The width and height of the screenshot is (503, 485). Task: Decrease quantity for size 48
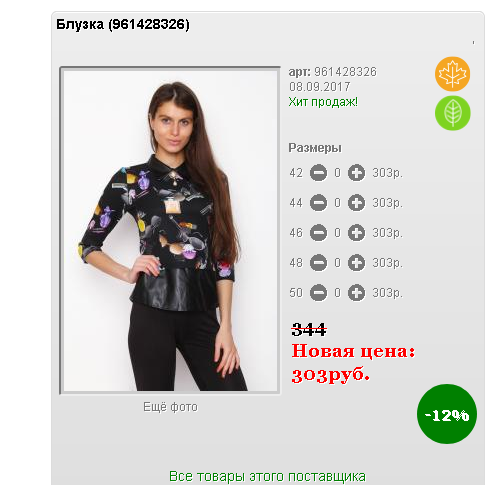pos(318,263)
